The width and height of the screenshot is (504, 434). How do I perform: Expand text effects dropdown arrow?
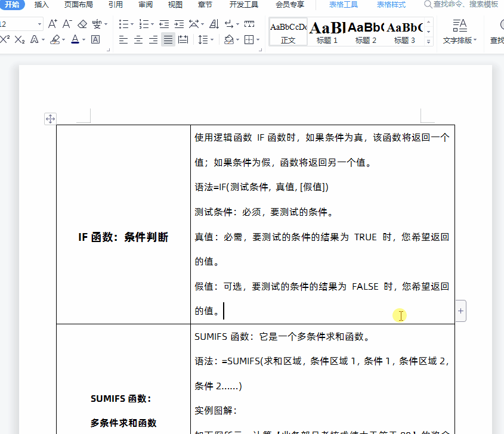[43, 40]
